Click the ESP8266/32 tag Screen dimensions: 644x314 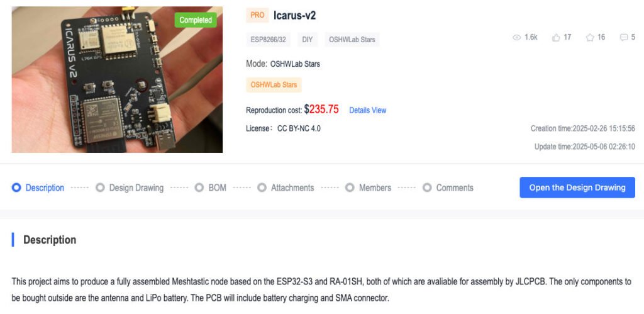click(x=268, y=40)
